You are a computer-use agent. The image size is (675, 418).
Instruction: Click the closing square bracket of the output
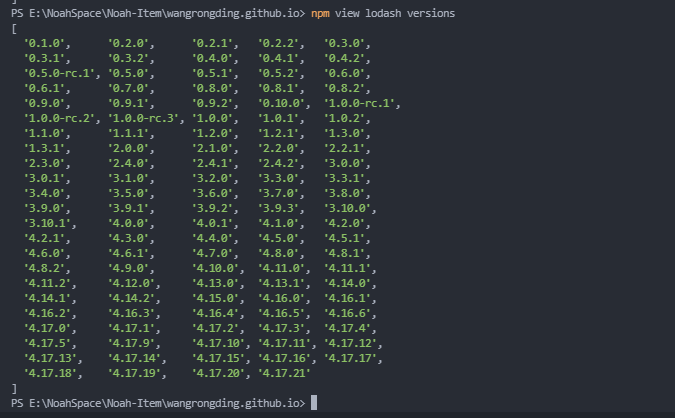coord(14,387)
